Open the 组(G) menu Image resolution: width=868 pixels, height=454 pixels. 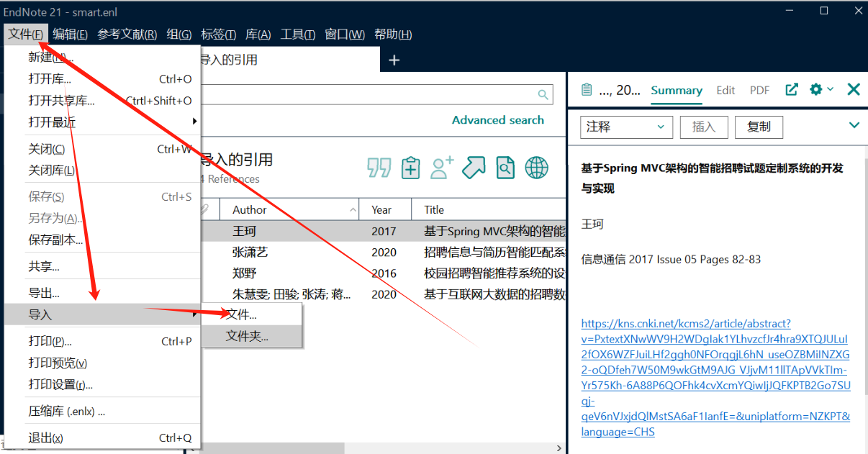pyautogui.click(x=179, y=35)
